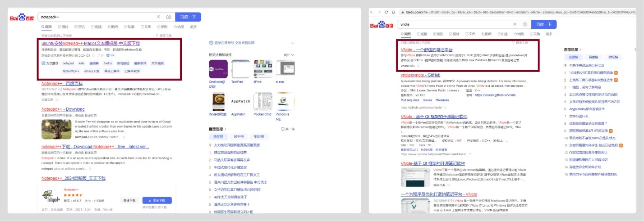The width and height of the screenshot is (644, 221).
Task: Open the Notepad++ - 百度百科 result
Action: pos(62,84)
